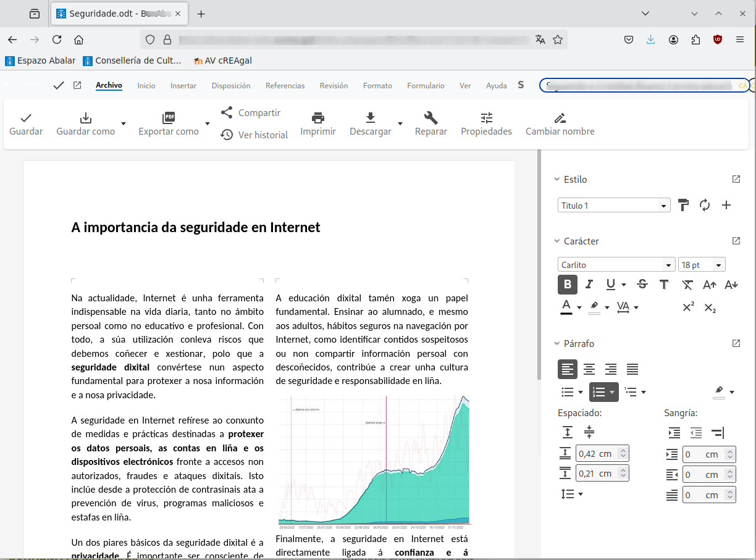The height and width of the screenshot is (560, 756).
Task: Justify the paragraph
Action: pos(632,369)
